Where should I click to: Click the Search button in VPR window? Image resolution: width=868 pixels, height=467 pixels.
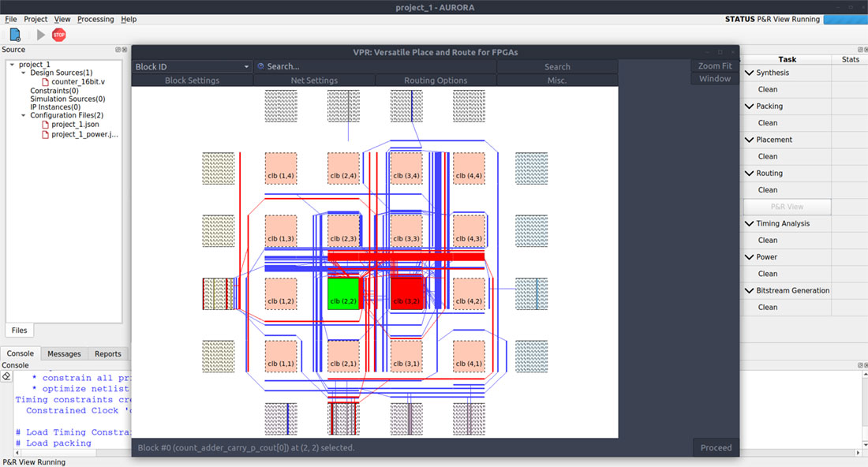(557, 66)
